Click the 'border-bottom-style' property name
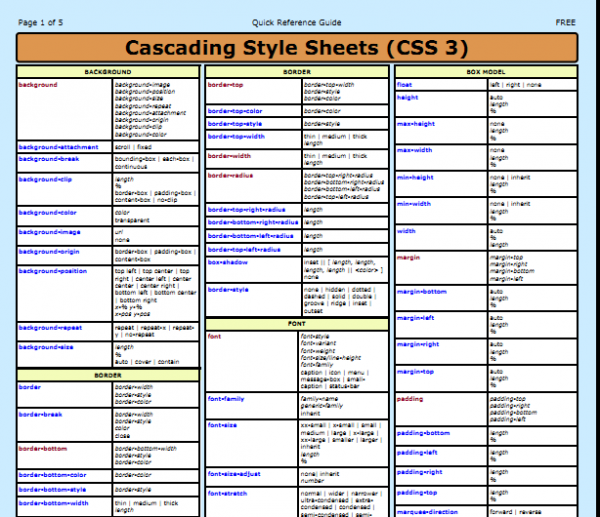600x517 pixels. (x=52, y=489)
